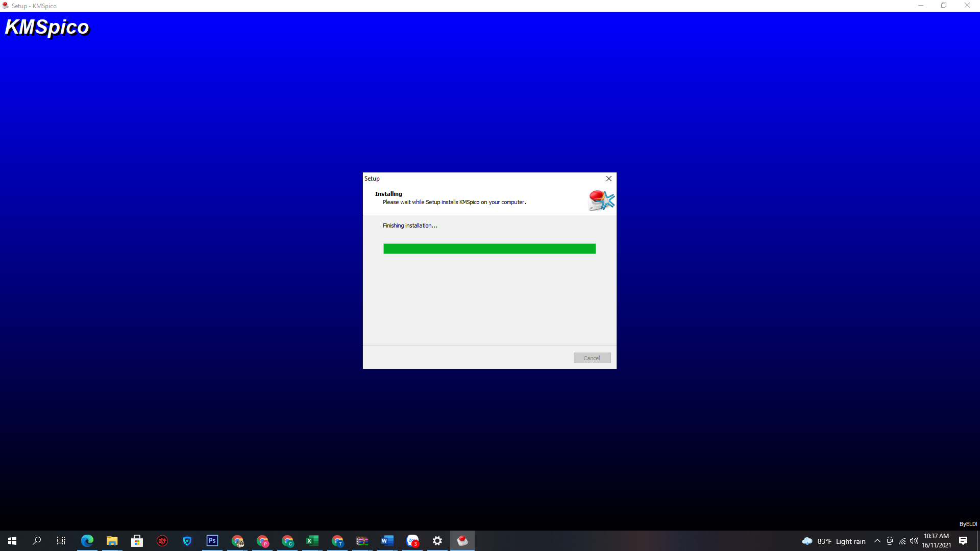Close the Setup dialog with X

click(608, 179)
